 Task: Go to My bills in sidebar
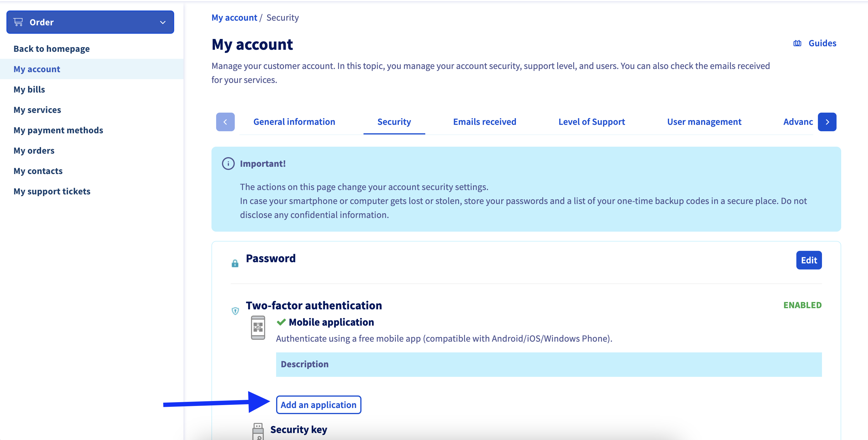[x=29, y=90]
